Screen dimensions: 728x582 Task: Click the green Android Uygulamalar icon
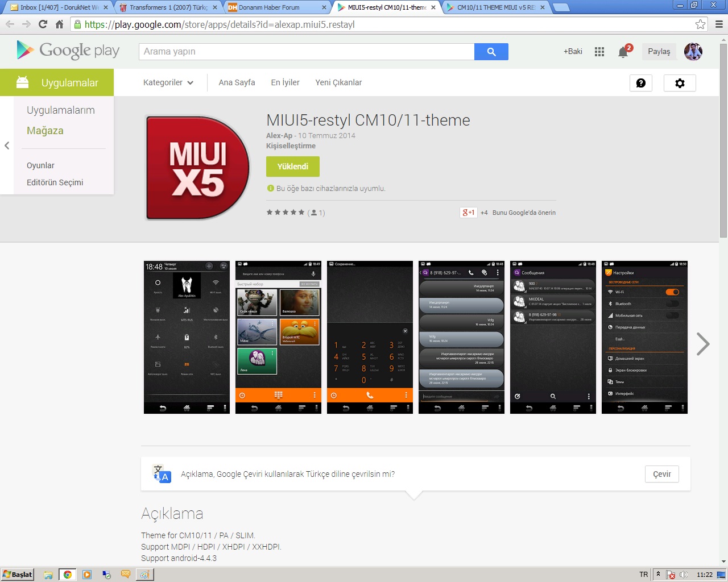coord(23,82)
